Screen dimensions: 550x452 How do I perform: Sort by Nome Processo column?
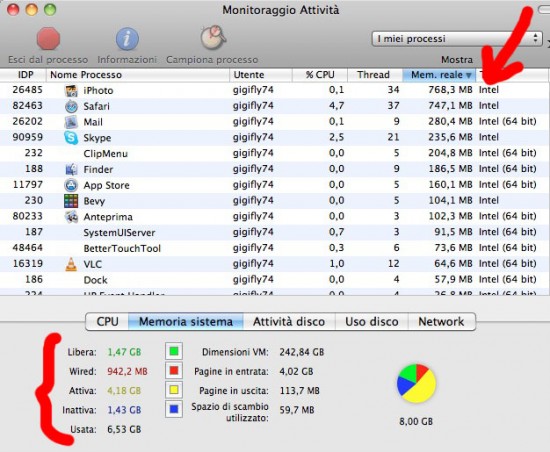pyautogui.click(x=138, y=75)
